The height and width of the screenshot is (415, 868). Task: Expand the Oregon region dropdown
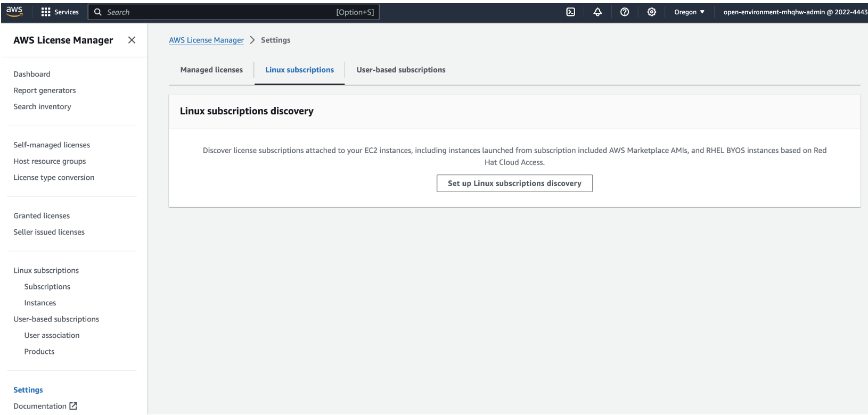click(x=689, y=12)
